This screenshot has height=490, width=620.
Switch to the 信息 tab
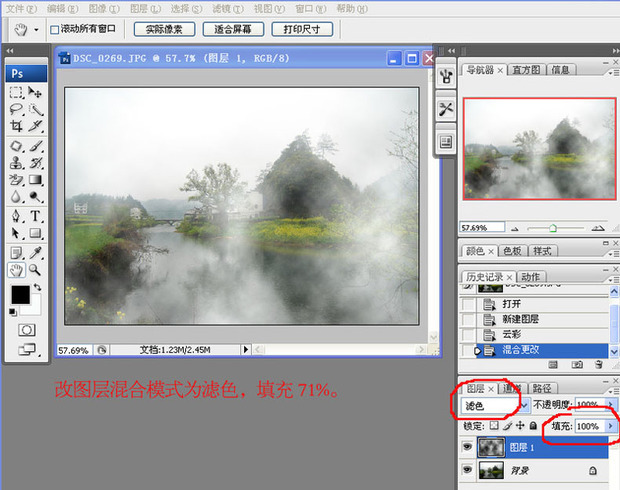561,70
